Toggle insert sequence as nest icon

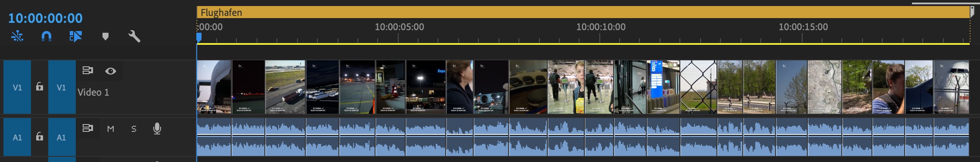click(x=17, y=36)
